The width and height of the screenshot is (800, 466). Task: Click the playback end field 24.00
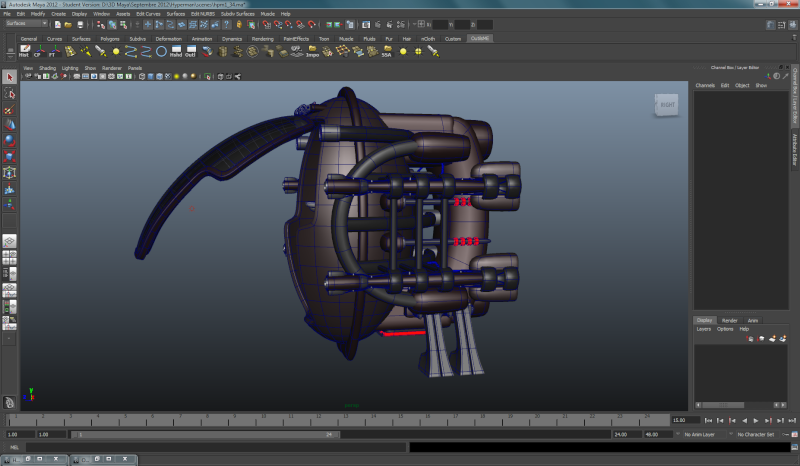(x=627, y=434)
